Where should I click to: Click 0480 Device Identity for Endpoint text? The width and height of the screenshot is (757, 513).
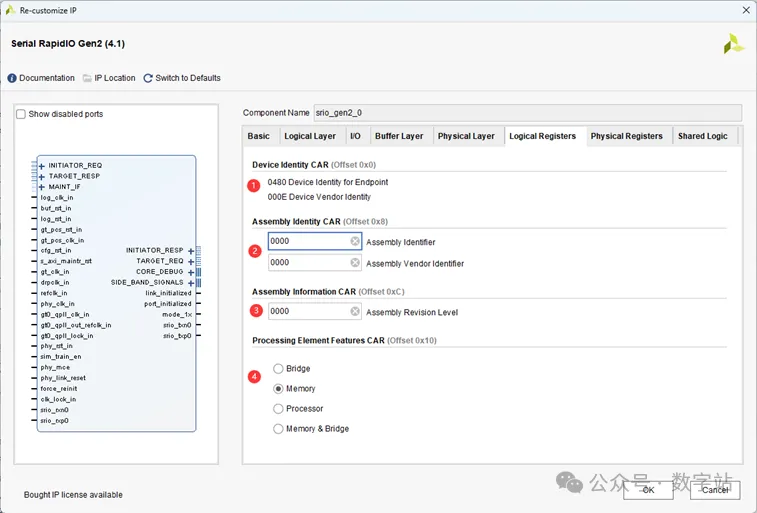[x=328, y=182]
